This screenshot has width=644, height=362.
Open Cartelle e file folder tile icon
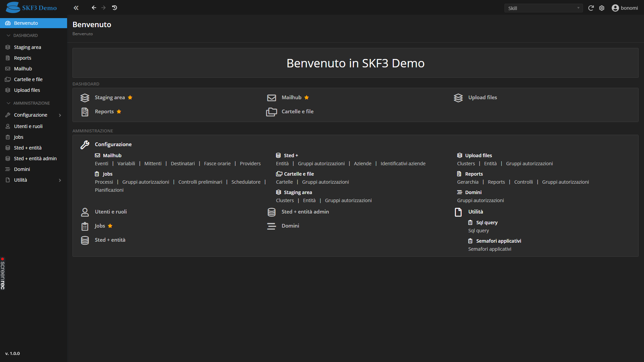tap(272, 112)
